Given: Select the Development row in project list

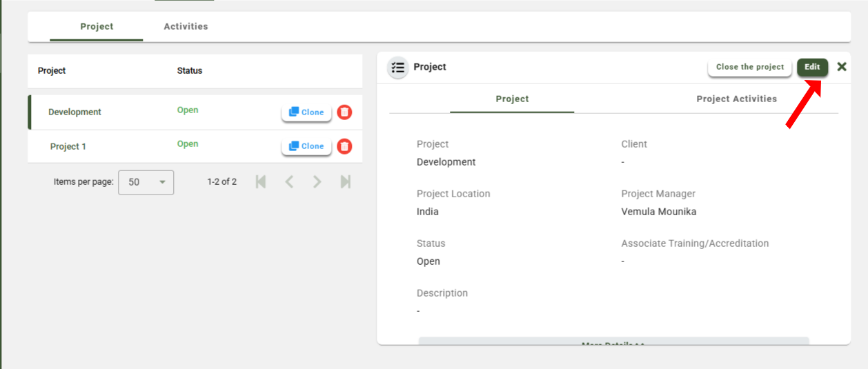Looking at the screenshot, I should 75,112.
